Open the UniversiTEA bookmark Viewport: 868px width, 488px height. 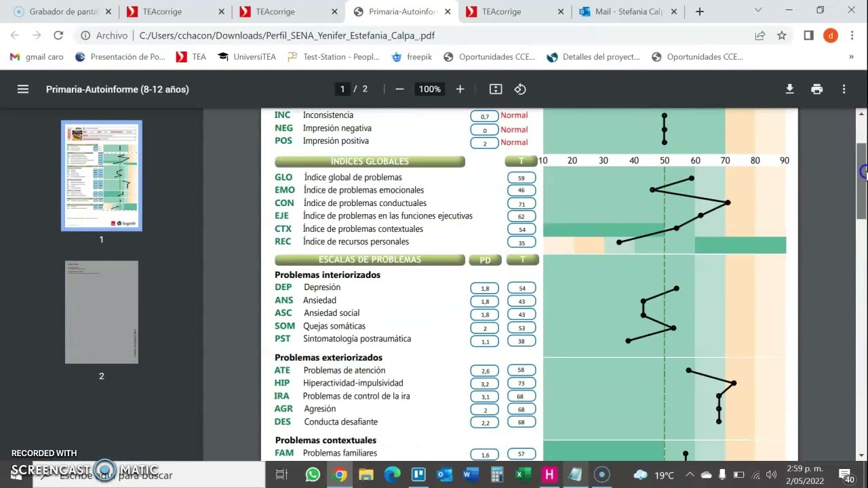247,57
